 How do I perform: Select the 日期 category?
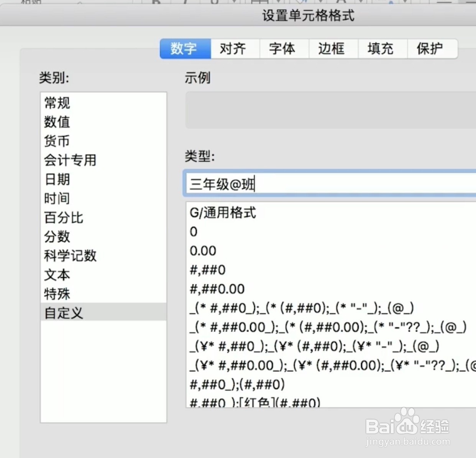tap(57, 179)
